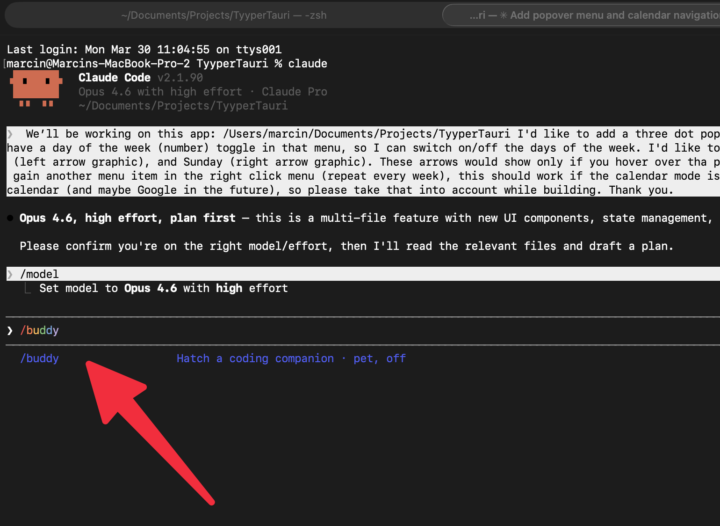Image resolution: width=720 pixels, height=526 pixels.
Task: Click the 'We'll be working on this app' message line
Action: click(x=363, y=134)
